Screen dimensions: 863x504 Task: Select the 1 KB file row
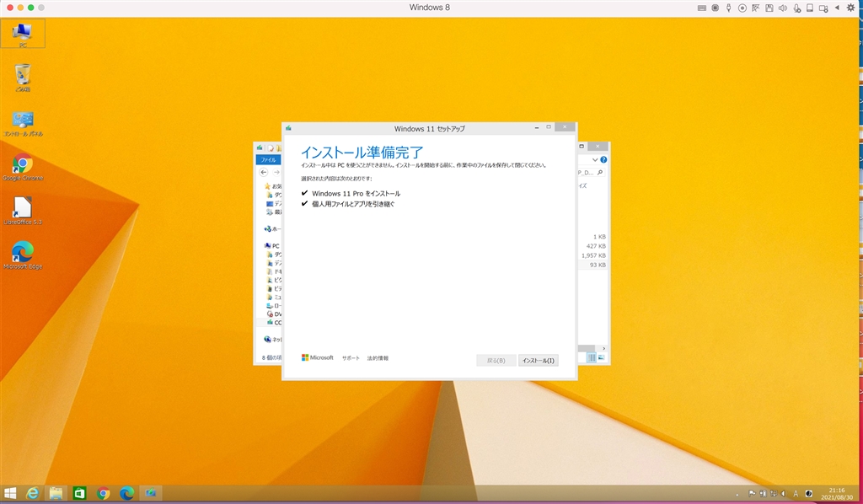(592, 237)
